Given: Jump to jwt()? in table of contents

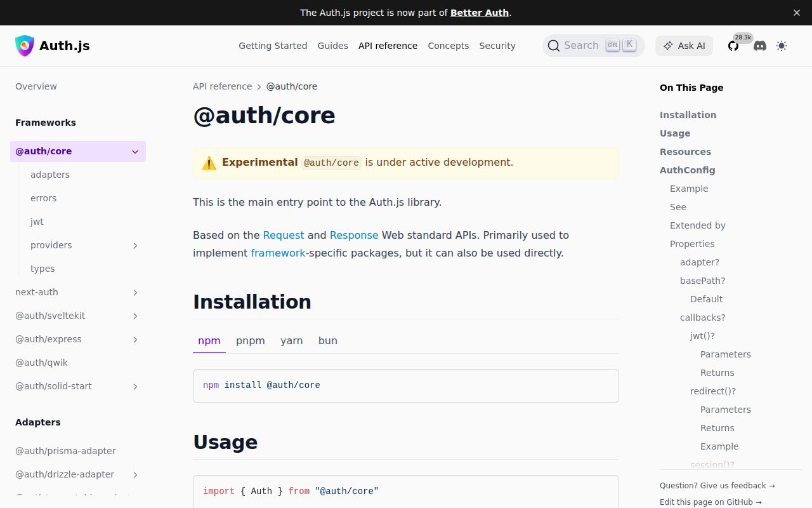Looking at the screenshot, I should pos(702,336).
